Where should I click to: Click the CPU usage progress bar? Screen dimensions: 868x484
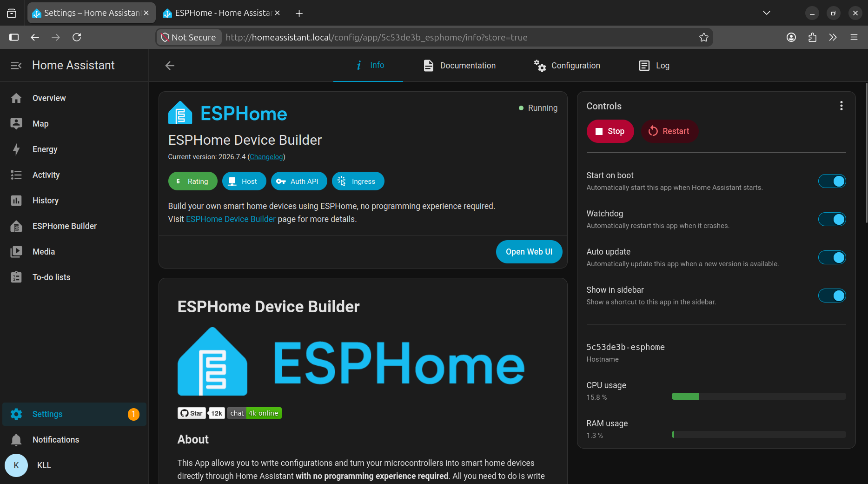(759, 397)
